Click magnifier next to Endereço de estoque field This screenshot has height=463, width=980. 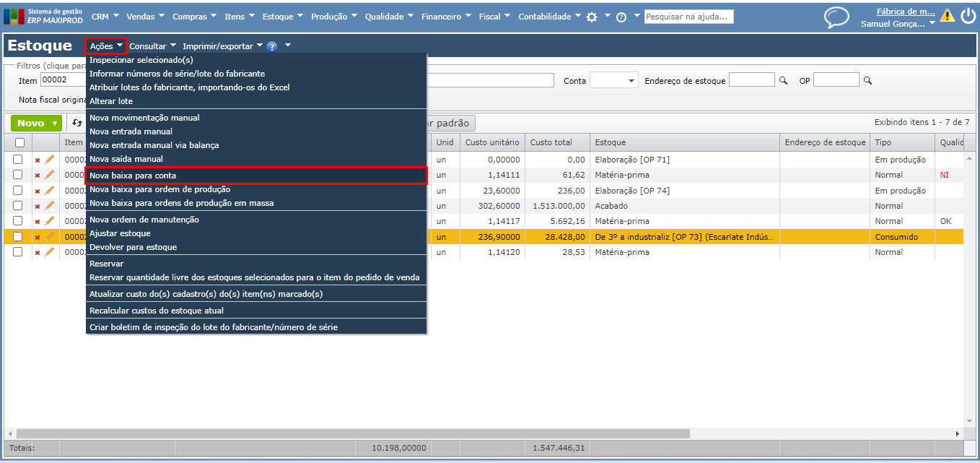coord(783,80)
